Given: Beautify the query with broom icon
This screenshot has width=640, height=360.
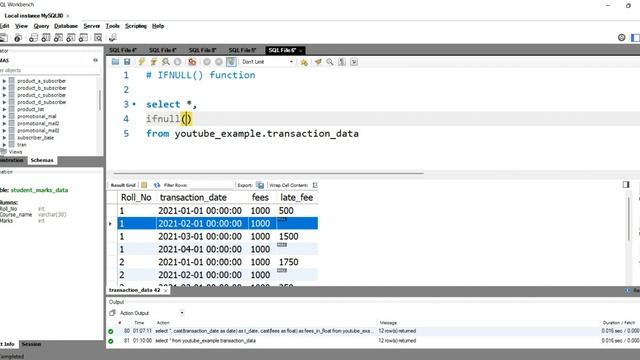Looking at the screenshot, I should tap(318, 62).
